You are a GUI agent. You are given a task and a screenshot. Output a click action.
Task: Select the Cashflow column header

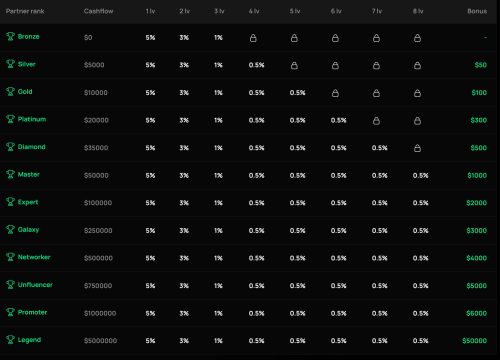click(x=99, y=11)
